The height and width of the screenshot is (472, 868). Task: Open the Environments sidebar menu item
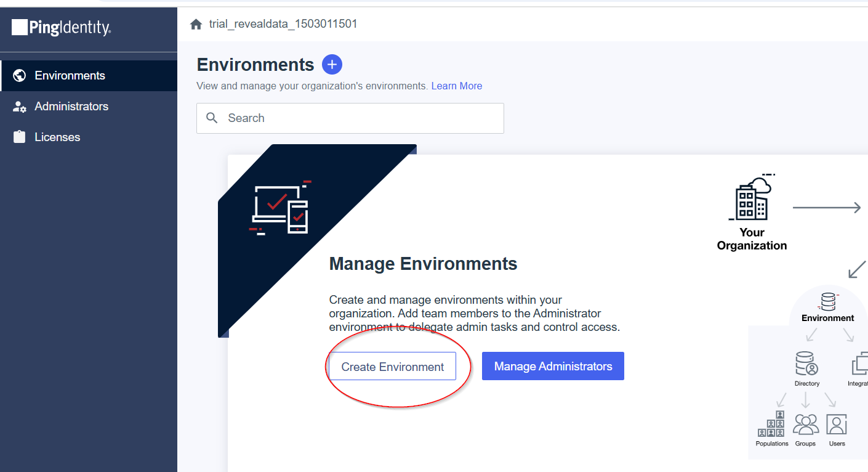pos(70,76)
